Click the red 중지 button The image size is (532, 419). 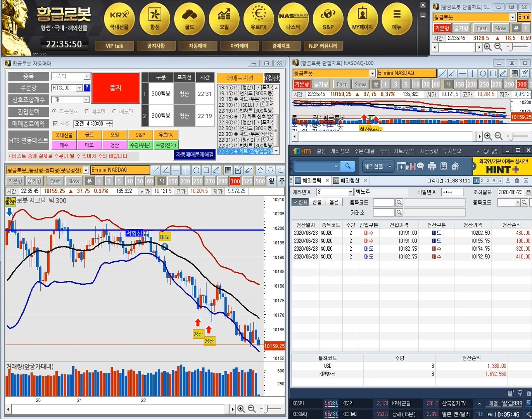pos(116,88)
